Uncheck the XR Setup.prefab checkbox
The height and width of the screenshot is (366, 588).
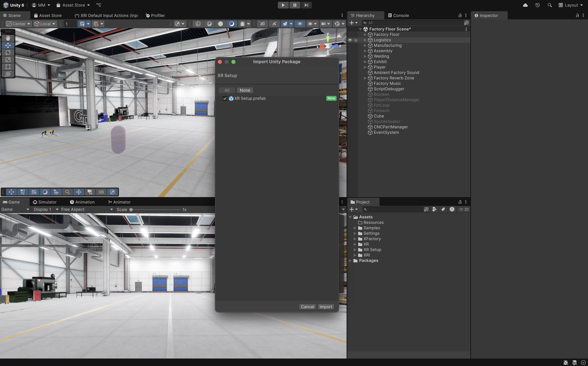click(225, 99)
